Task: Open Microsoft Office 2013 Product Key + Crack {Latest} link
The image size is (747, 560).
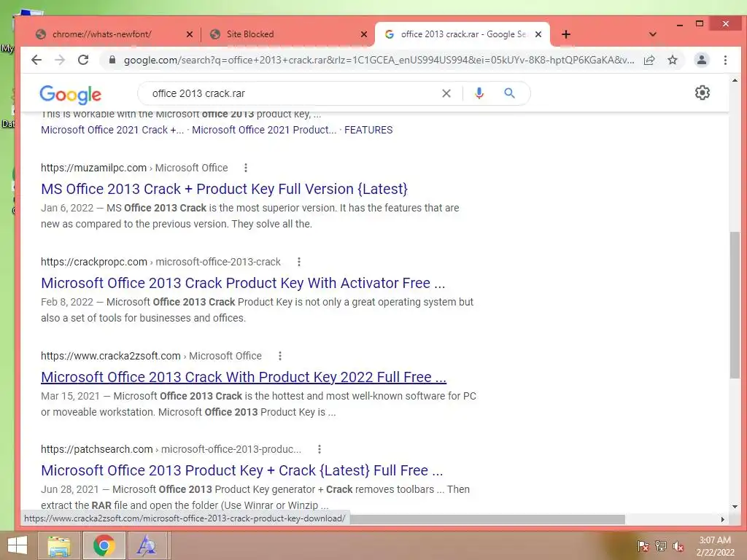Action: (242, 470)
